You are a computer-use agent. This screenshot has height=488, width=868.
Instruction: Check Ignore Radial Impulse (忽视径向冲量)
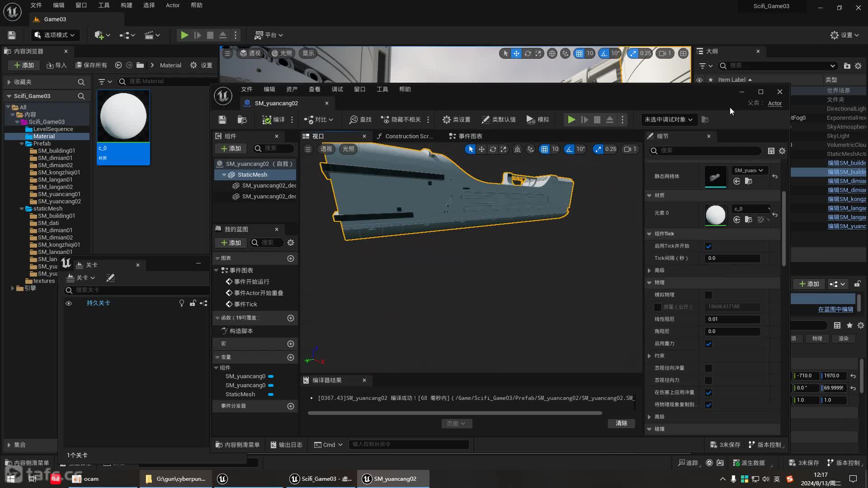(708, 368)
